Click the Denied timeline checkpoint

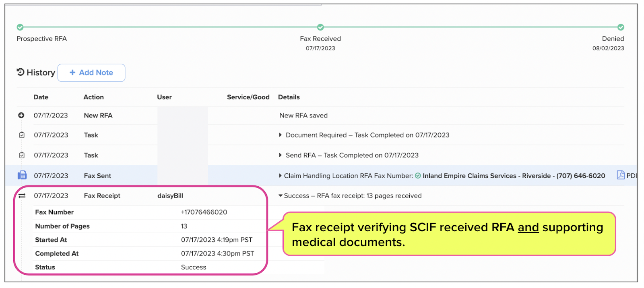click(621, 27)
